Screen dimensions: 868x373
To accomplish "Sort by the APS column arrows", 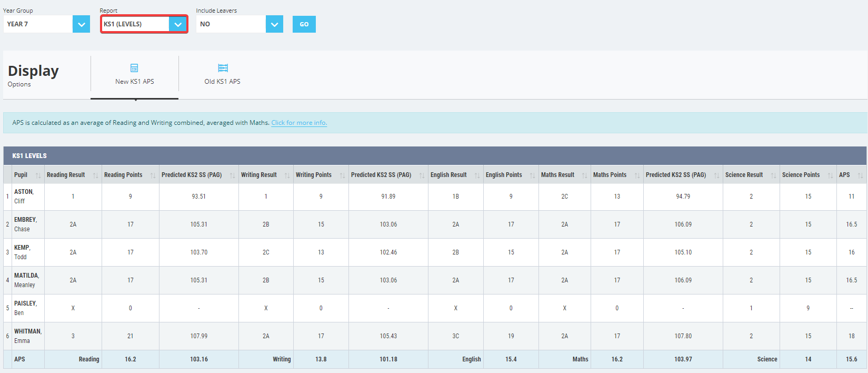I will pyautogui.click(x=860, y=175).
